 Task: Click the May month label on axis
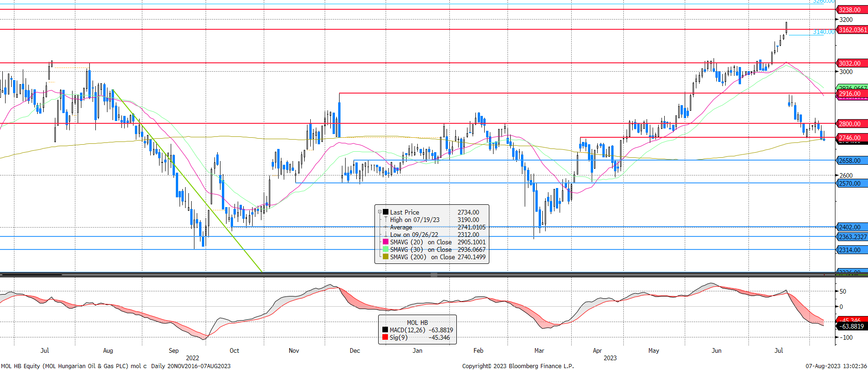click(654, 350)
